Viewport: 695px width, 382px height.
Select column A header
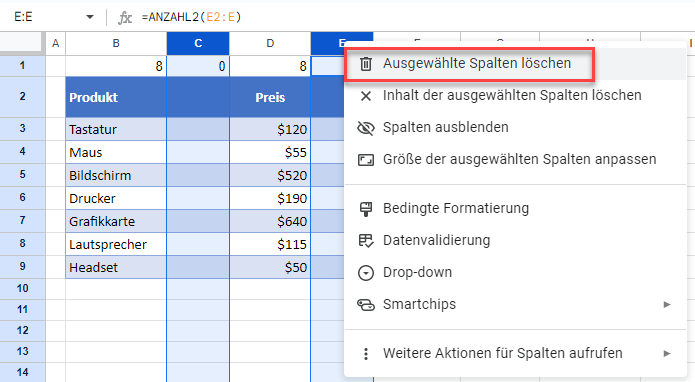(x=55, y=43)
